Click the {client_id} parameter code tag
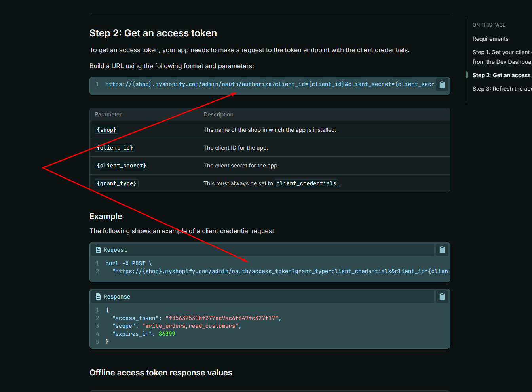The image size is (532, 392). 115,148
